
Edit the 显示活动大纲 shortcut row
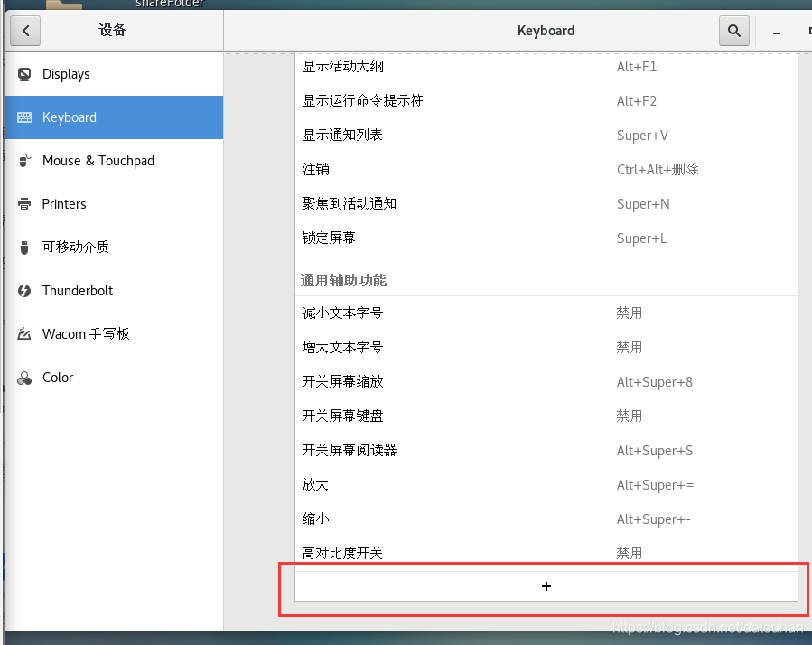coord(546,66)
